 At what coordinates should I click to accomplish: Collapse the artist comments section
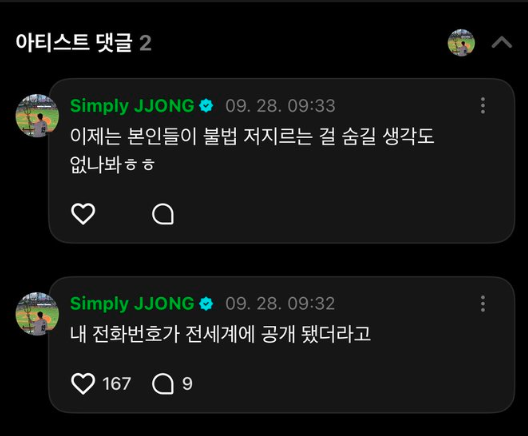pyautogui.click(x=502, y=43)
